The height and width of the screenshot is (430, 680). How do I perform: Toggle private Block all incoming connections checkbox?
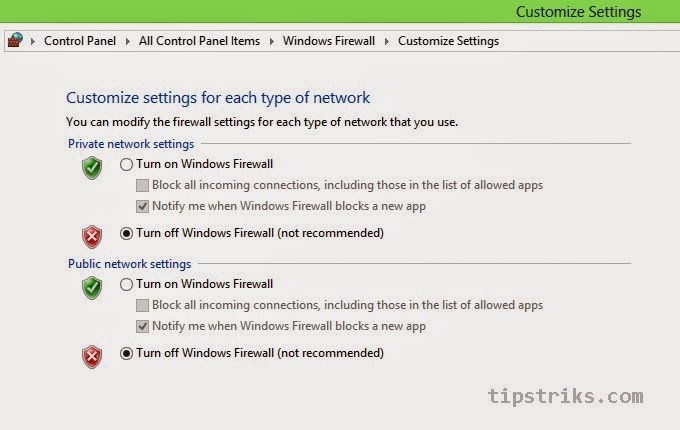point(142,185)
